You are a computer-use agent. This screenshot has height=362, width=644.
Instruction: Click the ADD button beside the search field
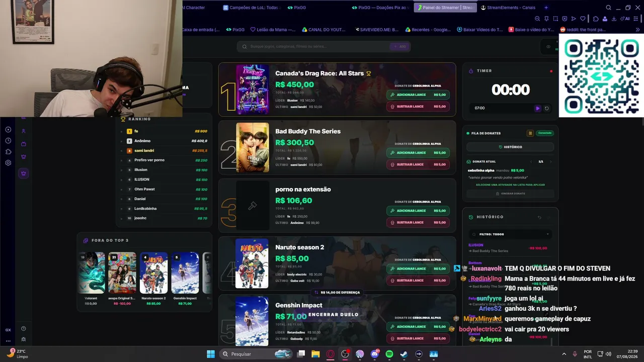[x=400, y=47]
